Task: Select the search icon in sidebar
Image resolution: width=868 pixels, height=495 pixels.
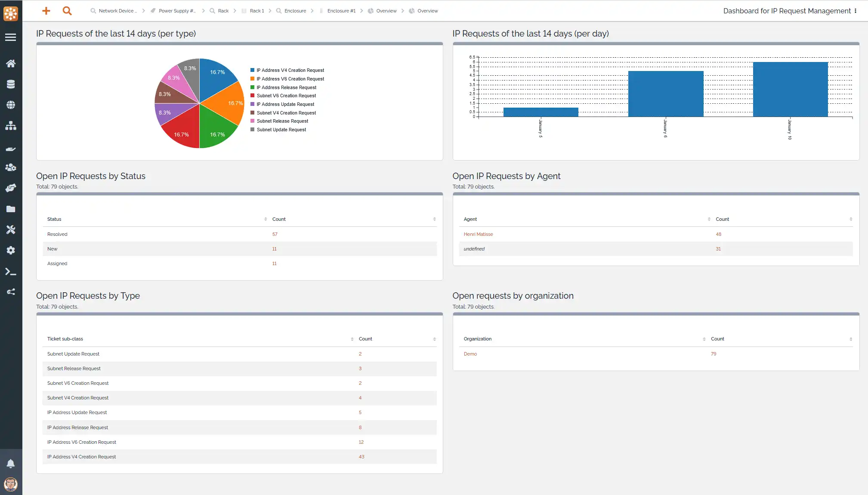Action: coord(68,11)
